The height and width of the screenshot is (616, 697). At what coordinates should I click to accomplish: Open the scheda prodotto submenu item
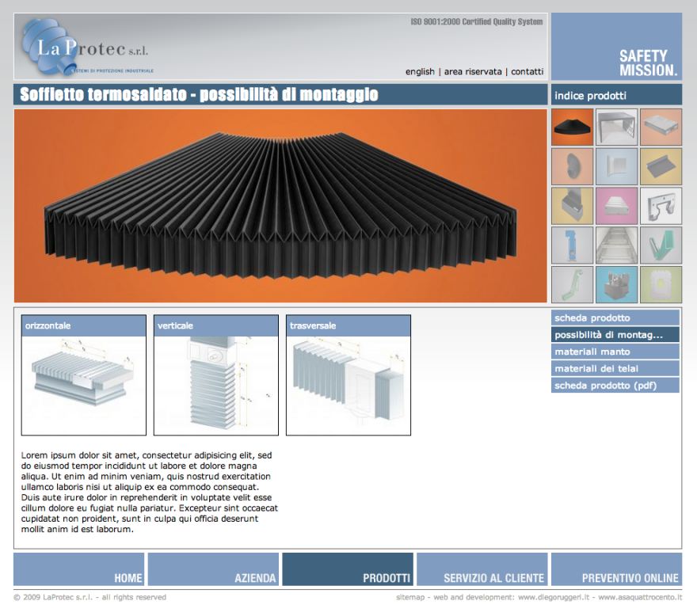pyautogui.click(x=615, y=318)
